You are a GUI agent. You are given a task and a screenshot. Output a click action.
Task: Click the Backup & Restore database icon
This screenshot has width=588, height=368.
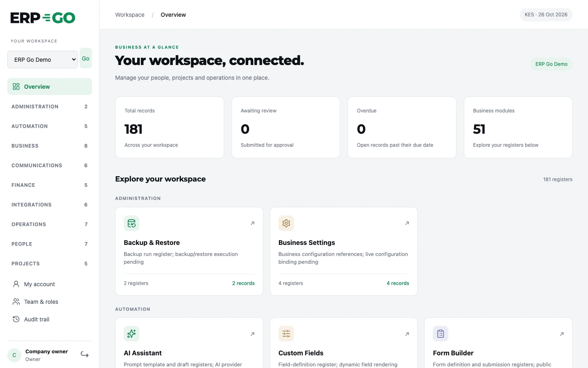pyautogui.click(x=131, y=223)
